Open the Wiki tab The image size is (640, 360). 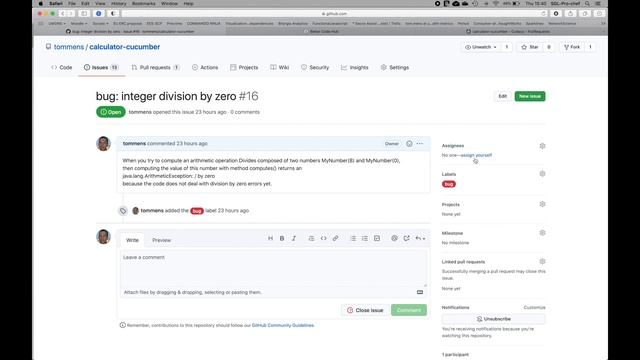[x=280, y=67]
